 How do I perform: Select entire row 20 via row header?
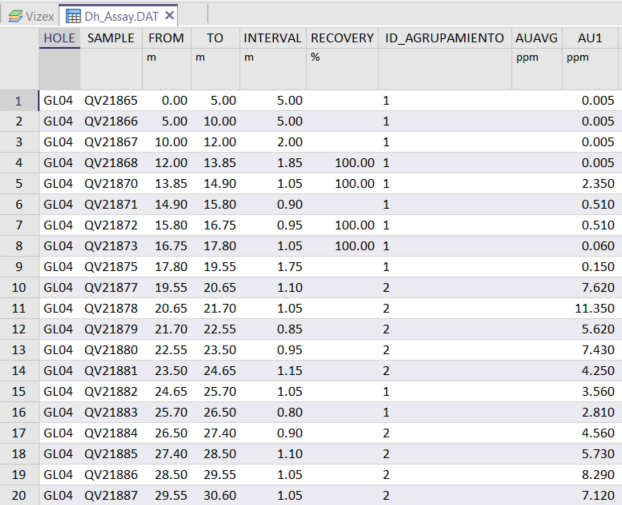19,496
